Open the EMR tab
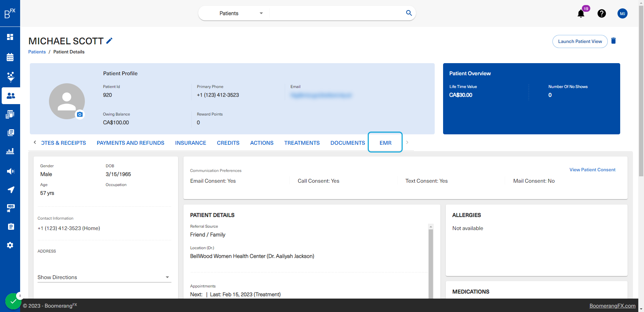644x312 pixels. [x=385, y=143]
